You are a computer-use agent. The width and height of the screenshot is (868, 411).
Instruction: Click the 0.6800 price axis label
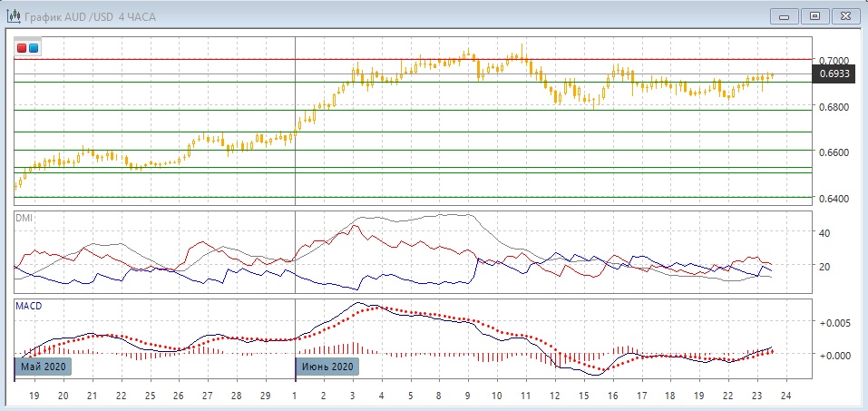(x=833, y=108)
